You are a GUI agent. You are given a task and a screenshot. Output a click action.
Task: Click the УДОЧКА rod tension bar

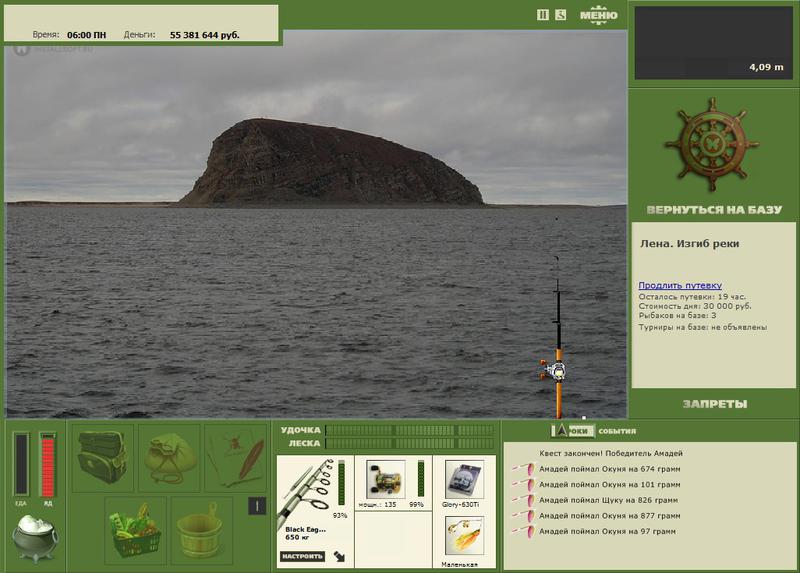tap(410, 430)
